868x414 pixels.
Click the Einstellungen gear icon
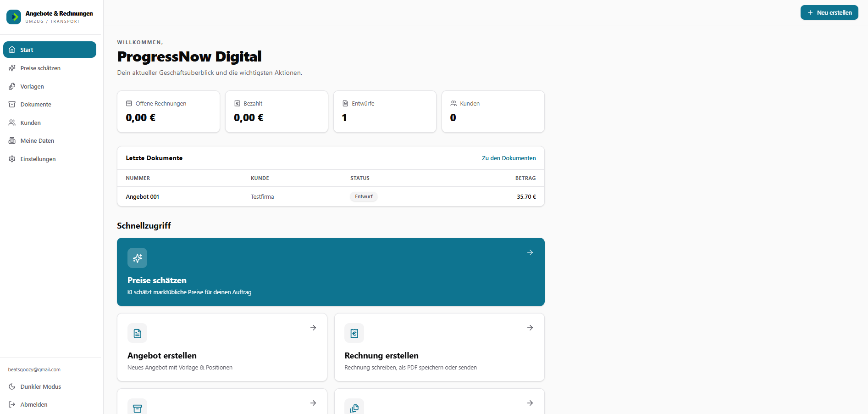click(12, 159)
